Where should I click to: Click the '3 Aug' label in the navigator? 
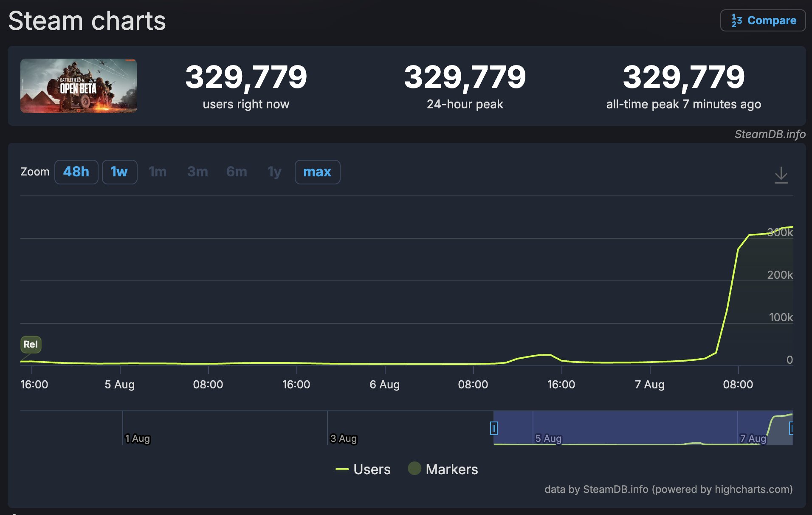(344, 438)
